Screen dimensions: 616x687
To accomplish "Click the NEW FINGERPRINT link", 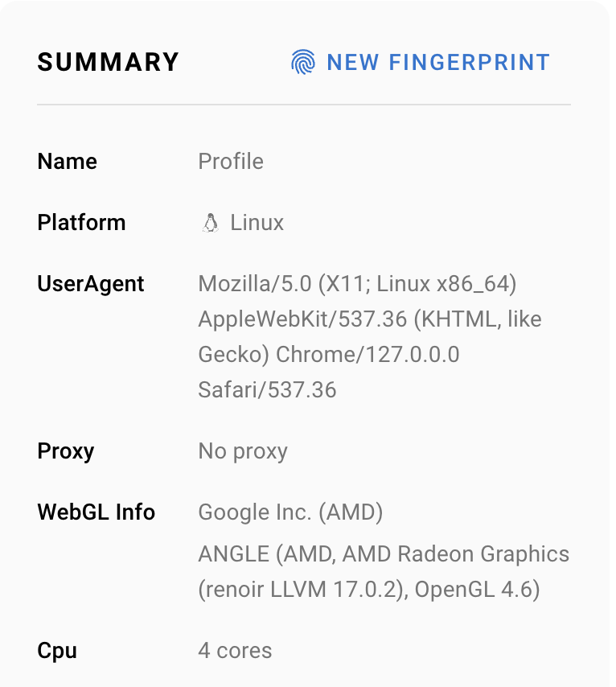I will click(438, 62).
